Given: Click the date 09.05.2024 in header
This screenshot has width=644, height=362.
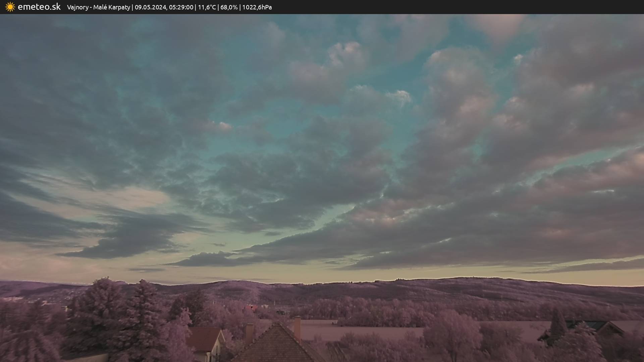Looking at the screenshot, I should coord(150,7).
